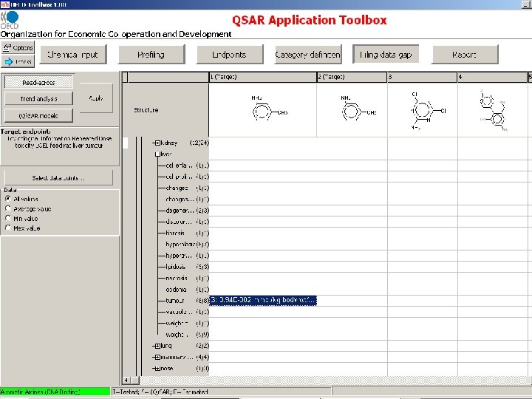Go to the Report stage

tap(465, 54)
